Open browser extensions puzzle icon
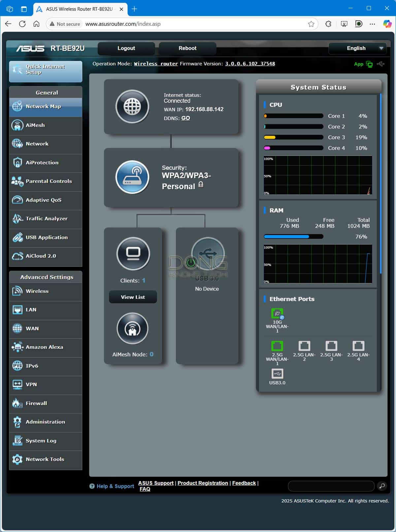The width and height of the screenshot is (396, 532). click(328, 24)
